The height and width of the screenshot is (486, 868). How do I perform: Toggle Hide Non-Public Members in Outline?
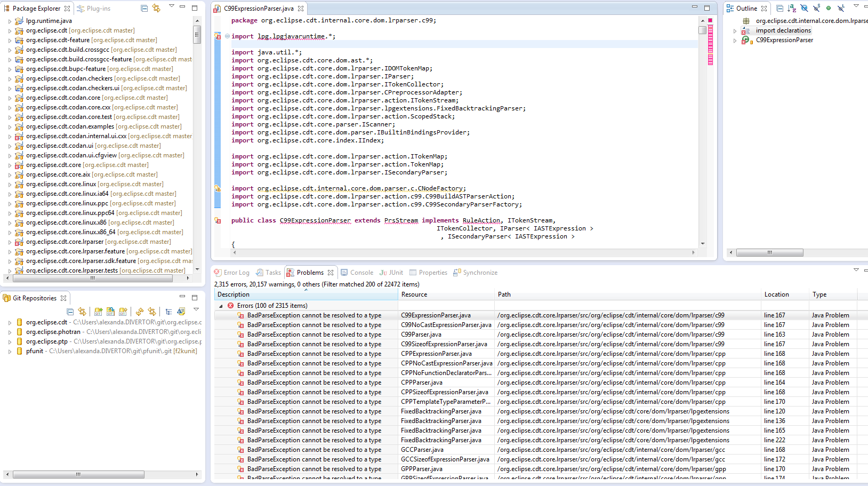[829, 9]
